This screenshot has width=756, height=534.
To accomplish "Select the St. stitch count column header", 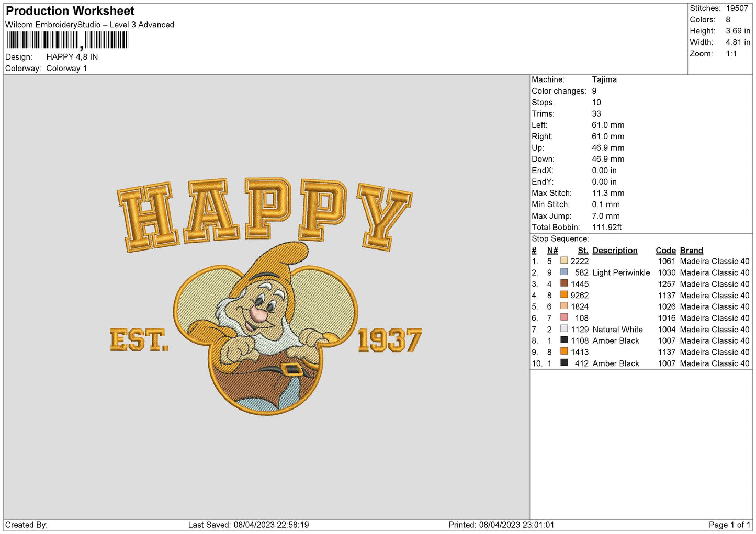I will coord(583,251).
